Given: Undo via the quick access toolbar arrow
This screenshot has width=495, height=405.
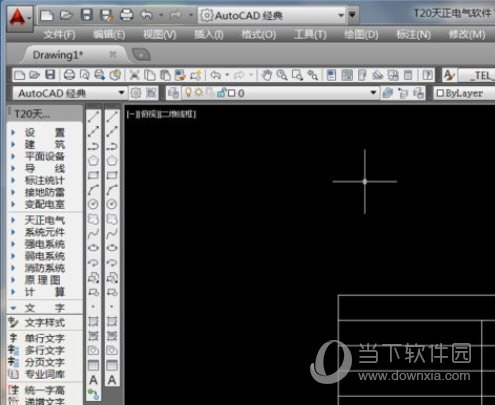Looking at the screenshot, I should 146,15.
